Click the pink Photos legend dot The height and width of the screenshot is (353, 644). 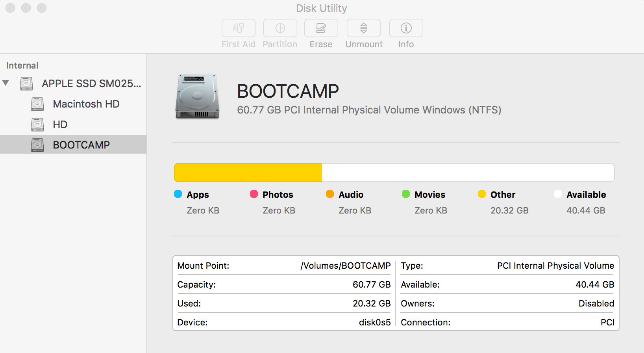click(254, 194)
